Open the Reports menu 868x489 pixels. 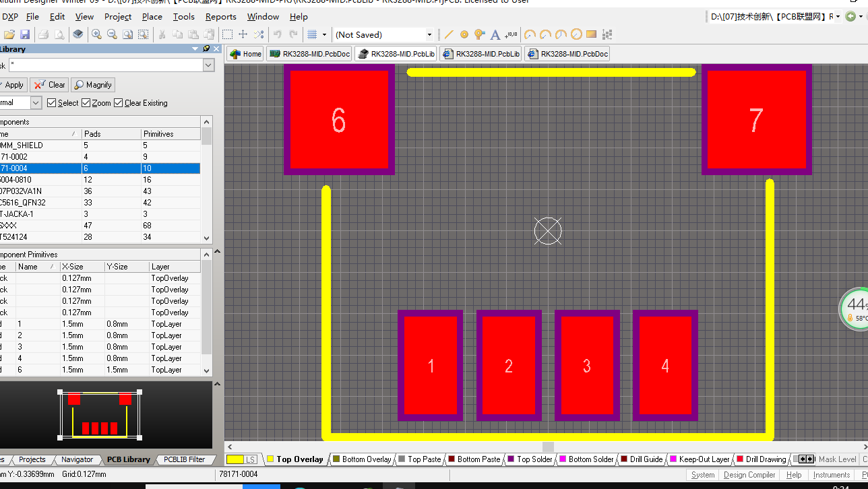(x=221, y=16)
